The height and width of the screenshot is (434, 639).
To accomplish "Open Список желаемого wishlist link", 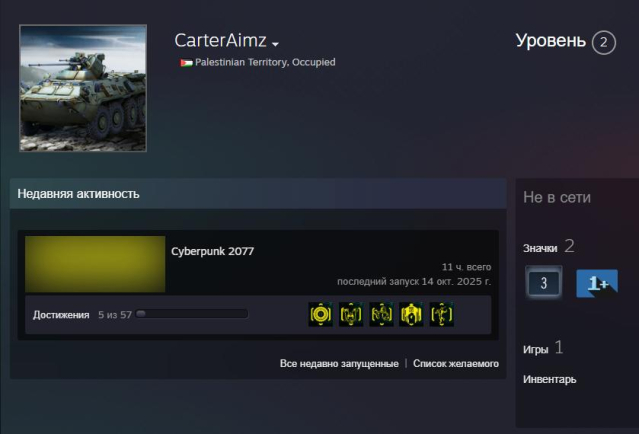I will click(x=456, y=364).
